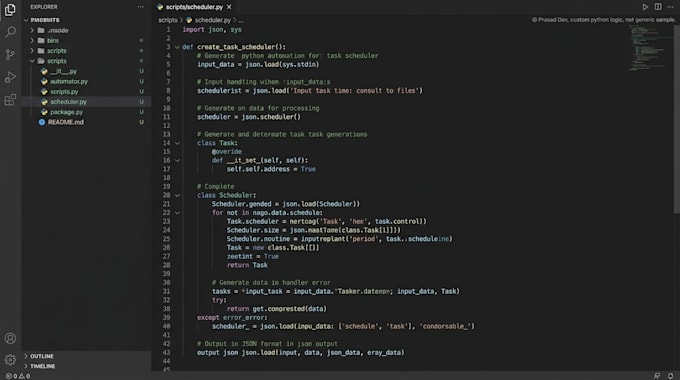Click the Explorer more actions ellipsis

click(x=141, y=7)
